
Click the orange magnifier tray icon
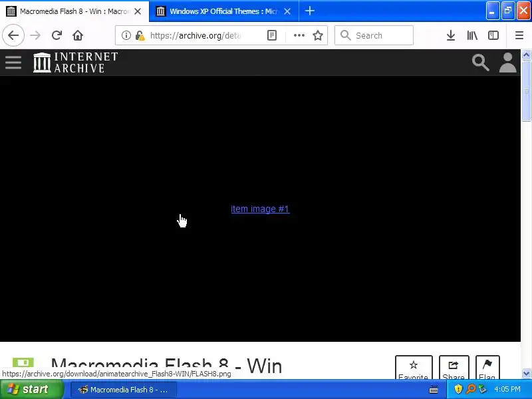coord(470,389)
